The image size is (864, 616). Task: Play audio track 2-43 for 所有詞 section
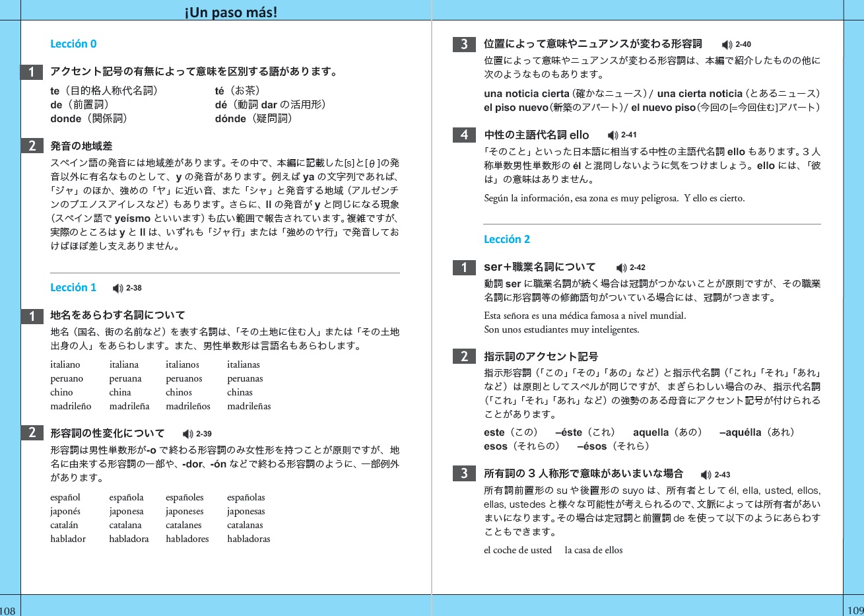coord(706,475)
